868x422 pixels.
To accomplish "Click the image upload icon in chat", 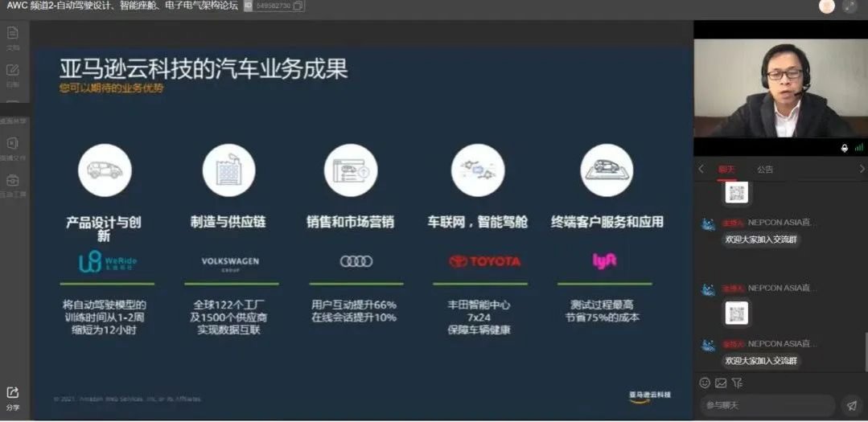I will [721, 383].
